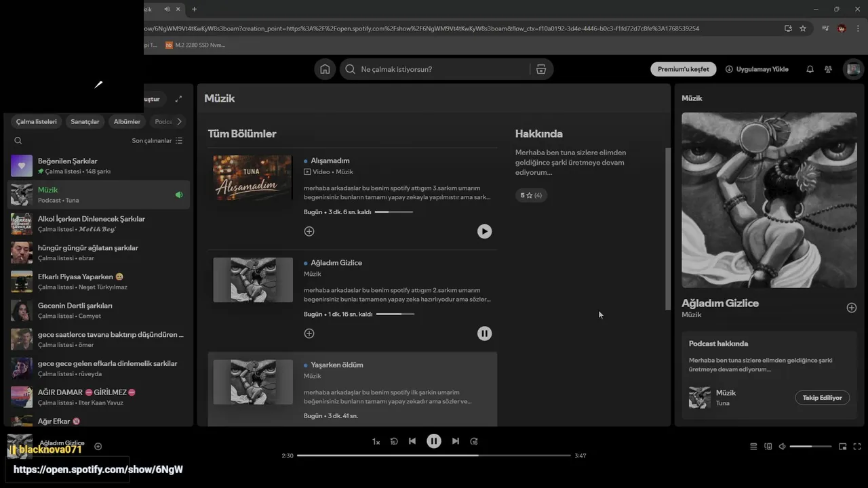Open M.2 2280 SSD bookmark
The height and width of the screenshot is (488, 868).
(195, 45)
